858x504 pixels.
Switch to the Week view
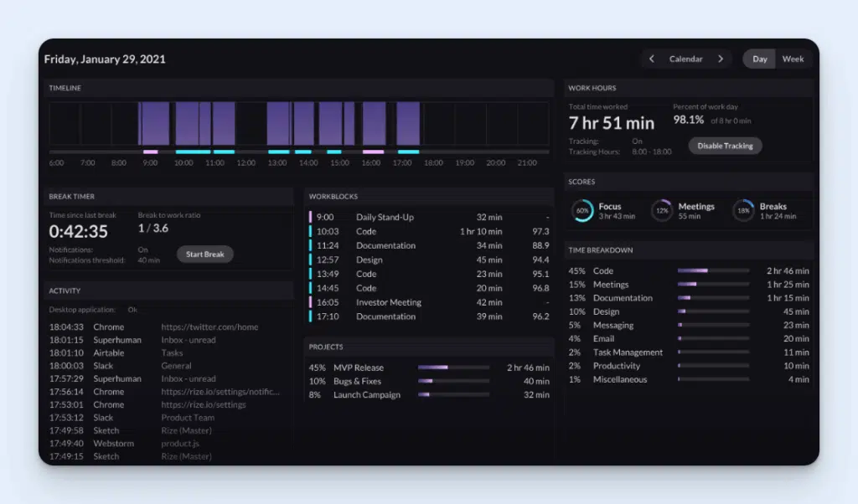coord(793,59)
